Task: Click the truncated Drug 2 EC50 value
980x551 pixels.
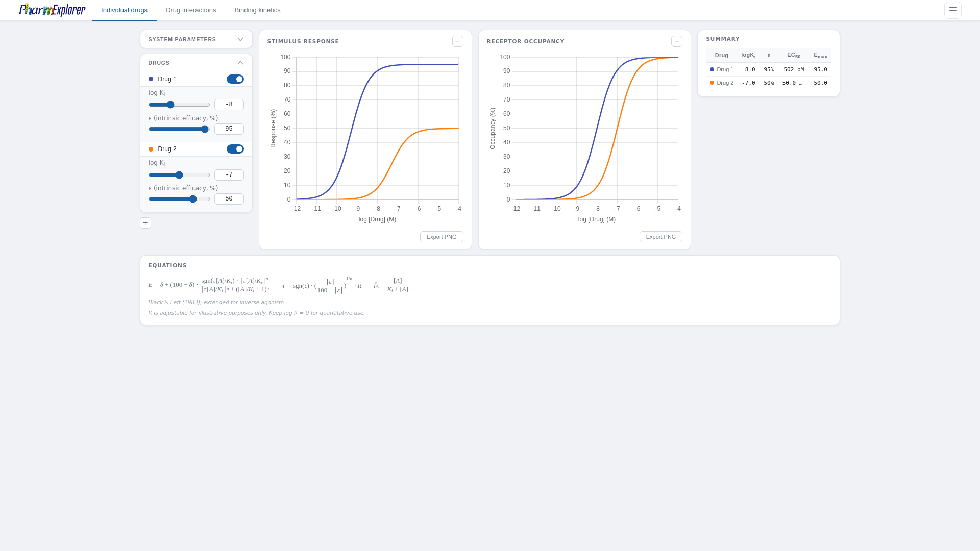Action: coord(792,83)
